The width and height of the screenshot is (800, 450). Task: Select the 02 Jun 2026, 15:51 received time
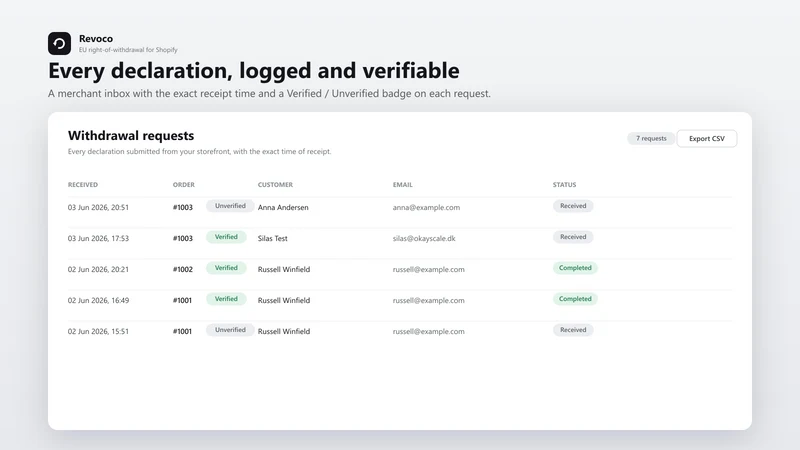98,331
